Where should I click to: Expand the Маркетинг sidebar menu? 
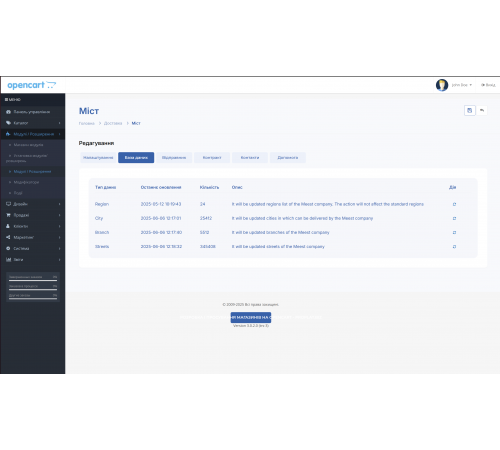pos(32,237)
